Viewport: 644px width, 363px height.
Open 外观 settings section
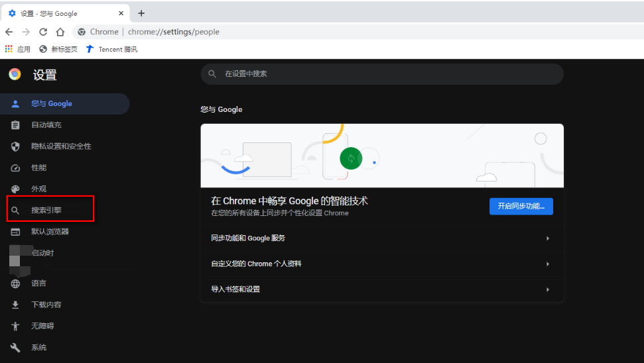tap(65, 189)
